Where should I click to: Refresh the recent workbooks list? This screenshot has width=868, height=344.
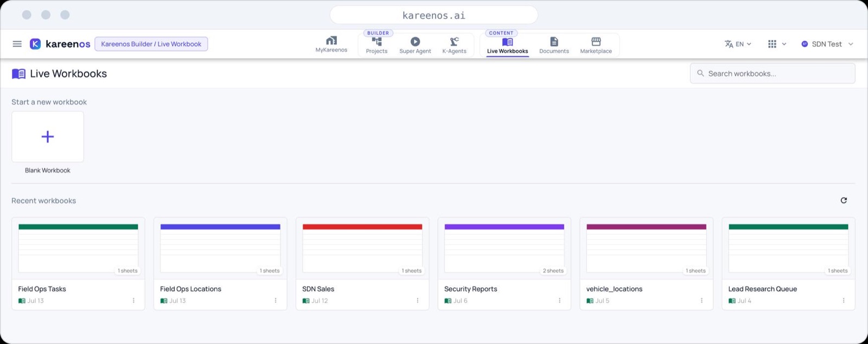click(844, 200)
